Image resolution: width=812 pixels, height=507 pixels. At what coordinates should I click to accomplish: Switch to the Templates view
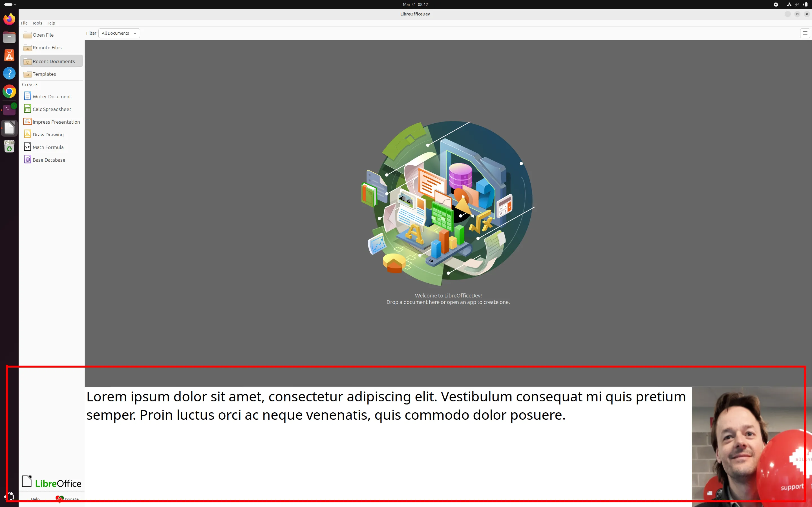[x=44, y=74]
